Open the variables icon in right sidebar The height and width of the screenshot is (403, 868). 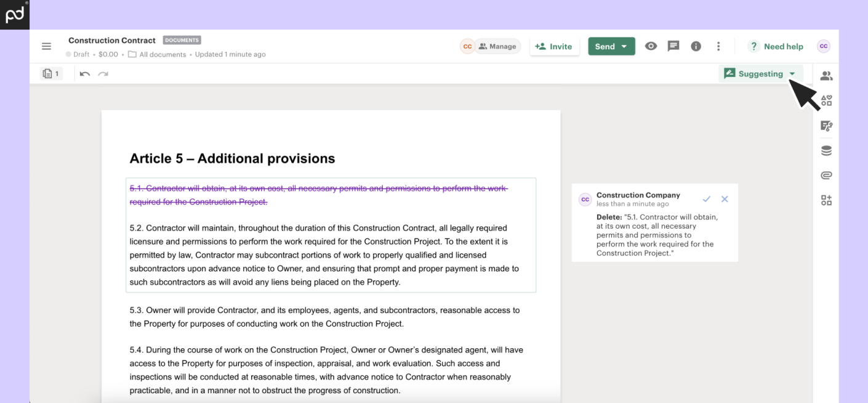click(x=826, y=126)
